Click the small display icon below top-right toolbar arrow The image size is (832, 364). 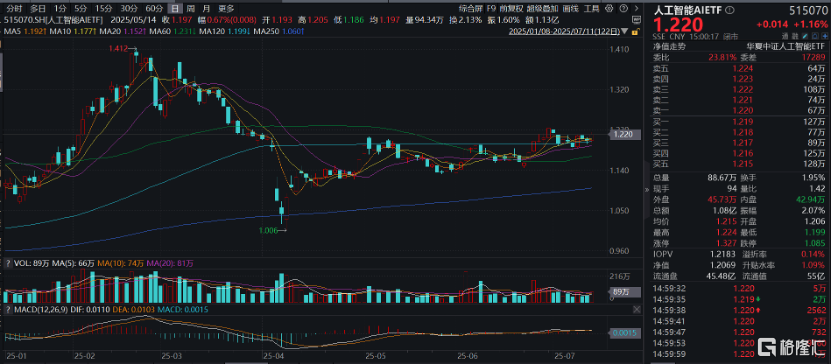pyautogui.click(x=636, y=20)
